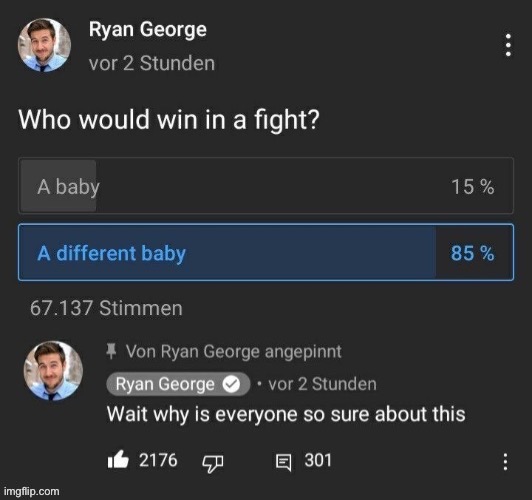Click the comment's "vor 2 Stunden" timestamp

[322, 384]
